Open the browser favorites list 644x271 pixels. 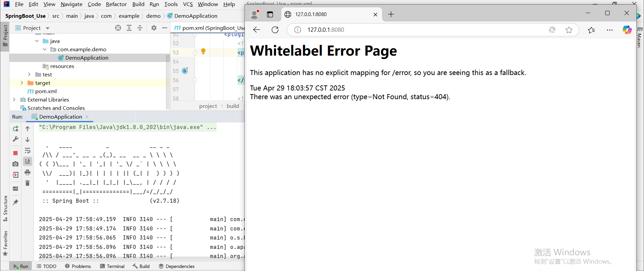[x=591, y=30]
